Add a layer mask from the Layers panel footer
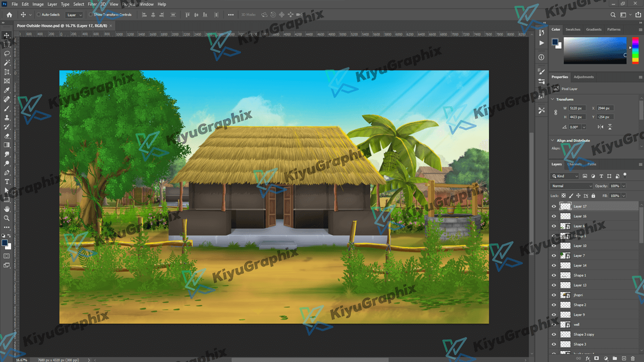Image resolution: width=644 pixels, height=362 pixels. coord(596,358)
